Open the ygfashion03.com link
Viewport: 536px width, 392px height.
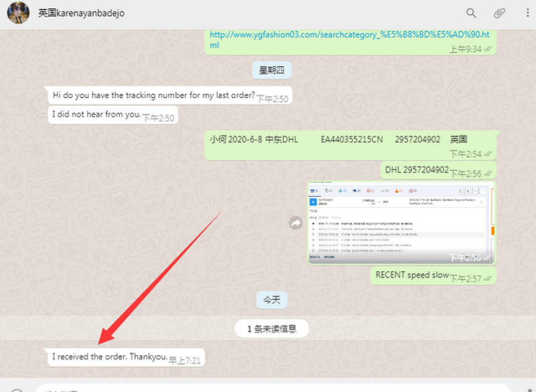pos(349,35)
